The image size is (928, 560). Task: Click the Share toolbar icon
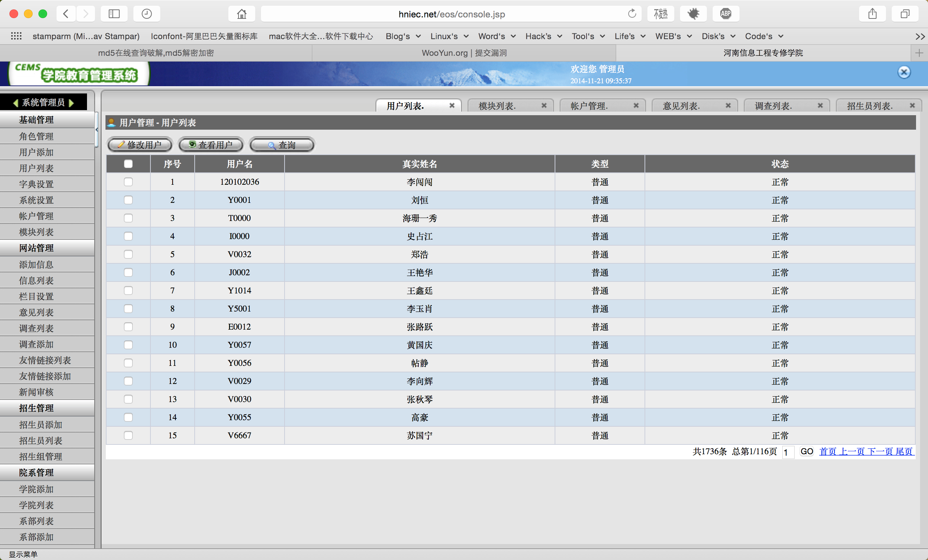(x=872, y=14)
